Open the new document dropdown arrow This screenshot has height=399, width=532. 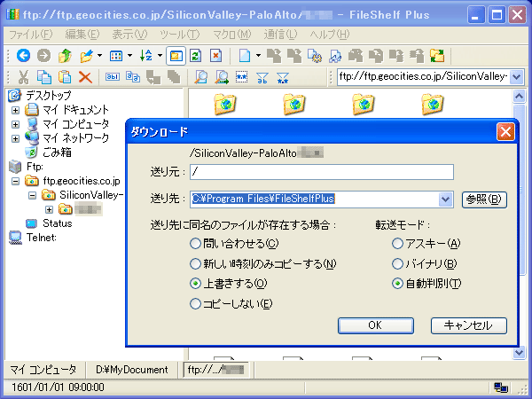tap(258, 55)
